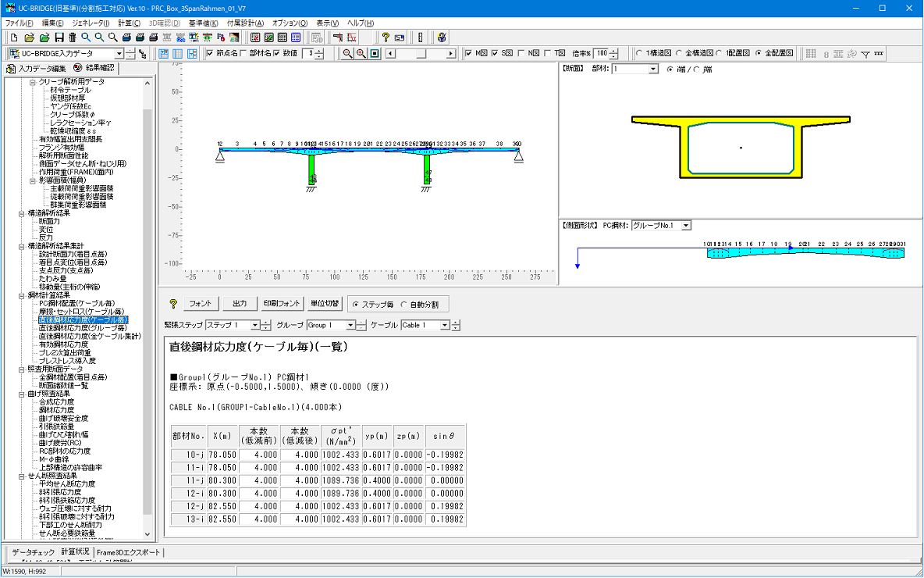The height and width of the screenshot is (578, 924).
Task: Uncheck the M図 checkbox
Action: coord(469,54)
